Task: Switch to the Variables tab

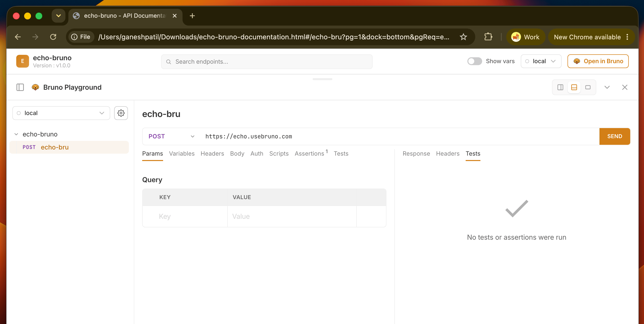Action: click(182, 154)
